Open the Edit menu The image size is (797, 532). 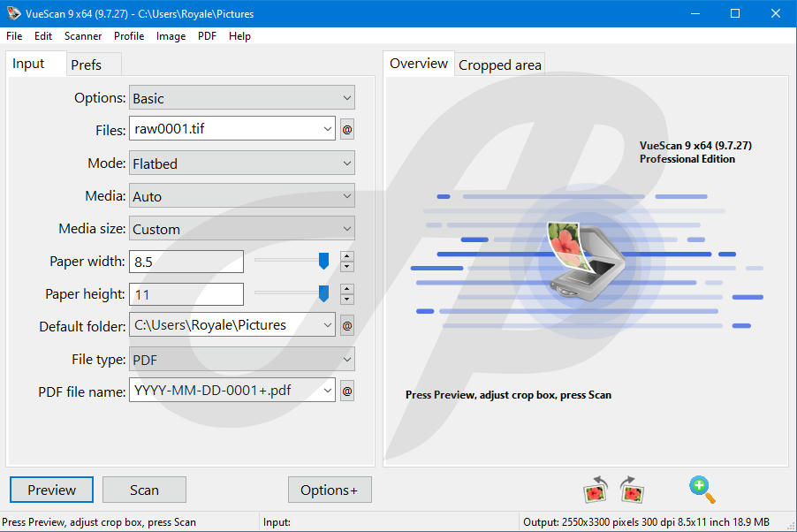(x=43, y=36)
